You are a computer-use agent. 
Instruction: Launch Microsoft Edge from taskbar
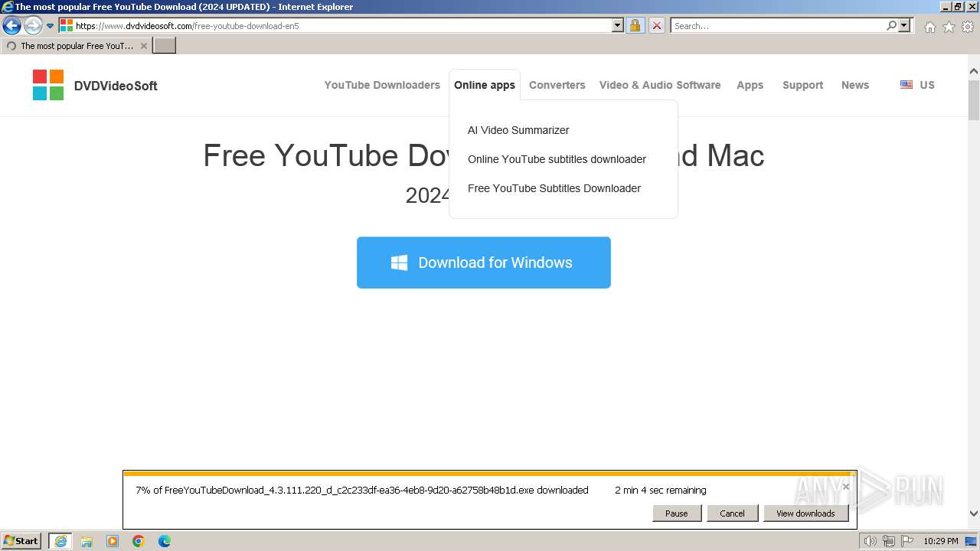(x=165, y=541)
